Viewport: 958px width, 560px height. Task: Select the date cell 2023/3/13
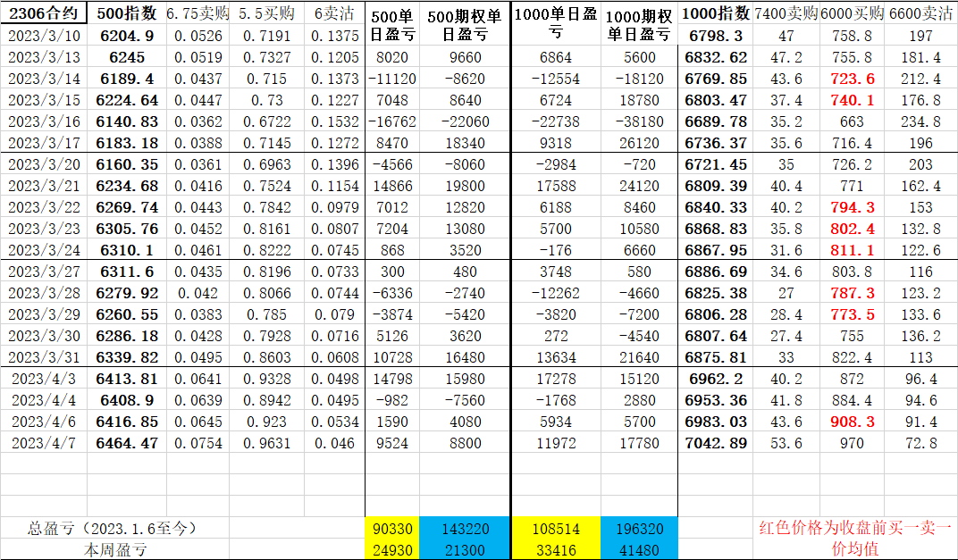[44, 57]
